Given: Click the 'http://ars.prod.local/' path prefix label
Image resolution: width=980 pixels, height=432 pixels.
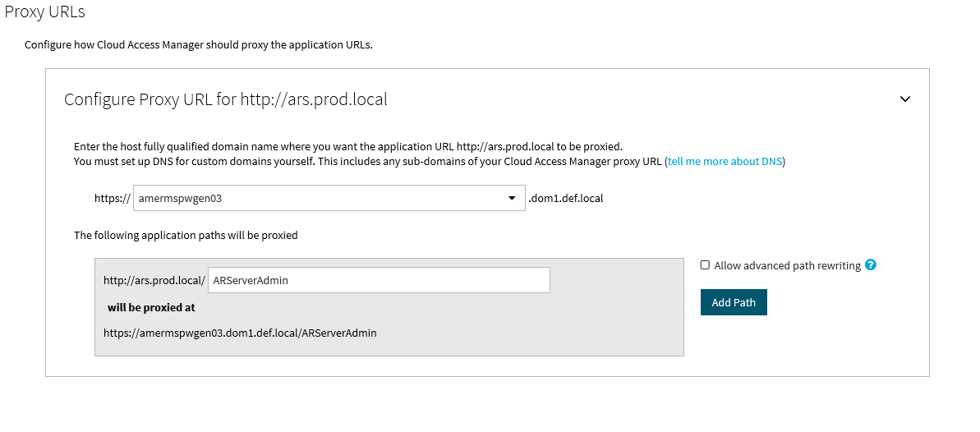Looking at the screenshot, I should (x=154, y=281).
